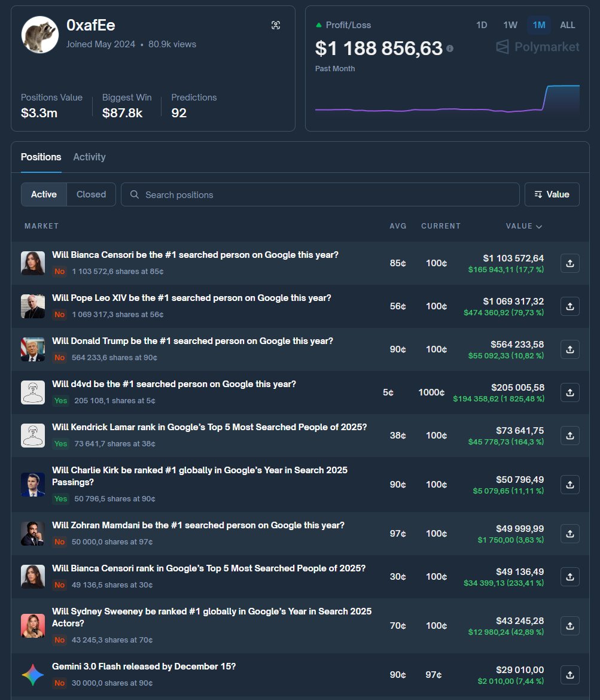Click the MARKET column header

(41, 226)
